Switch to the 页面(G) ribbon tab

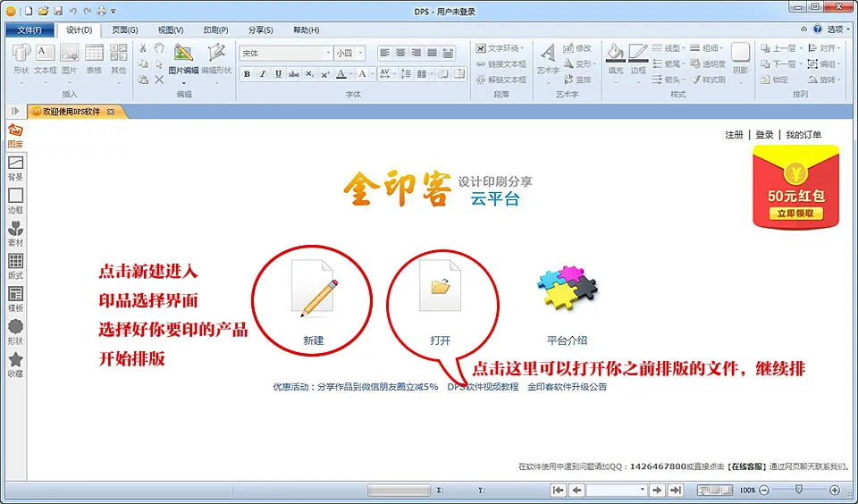(x=125, y=30)
